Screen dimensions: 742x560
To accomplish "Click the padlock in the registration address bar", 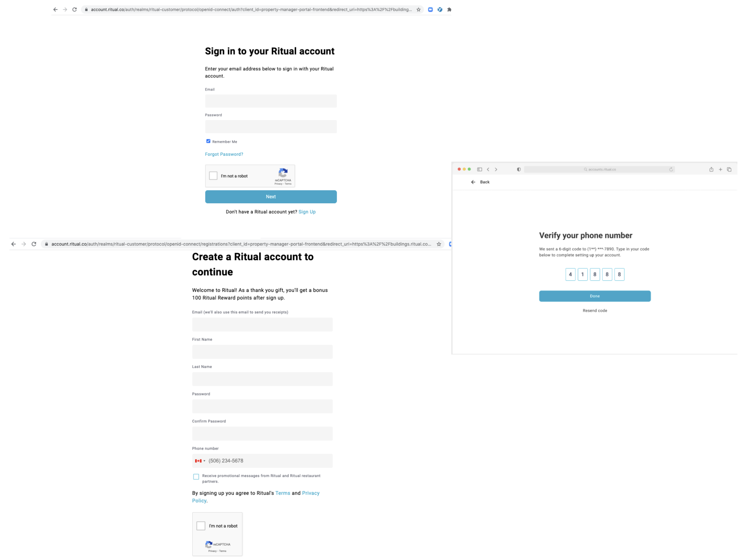I will [46, 244].
